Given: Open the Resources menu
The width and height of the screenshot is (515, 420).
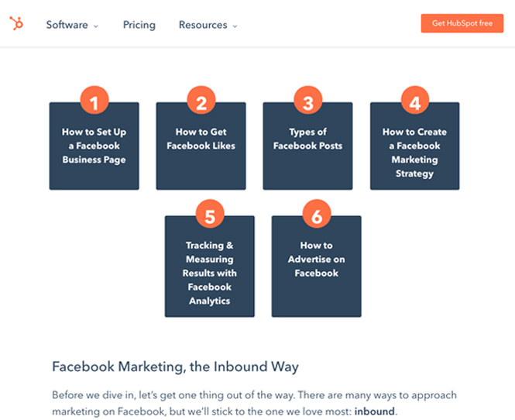Looking at the screenshot, I should pyautogui.click(x=203, y=25).
